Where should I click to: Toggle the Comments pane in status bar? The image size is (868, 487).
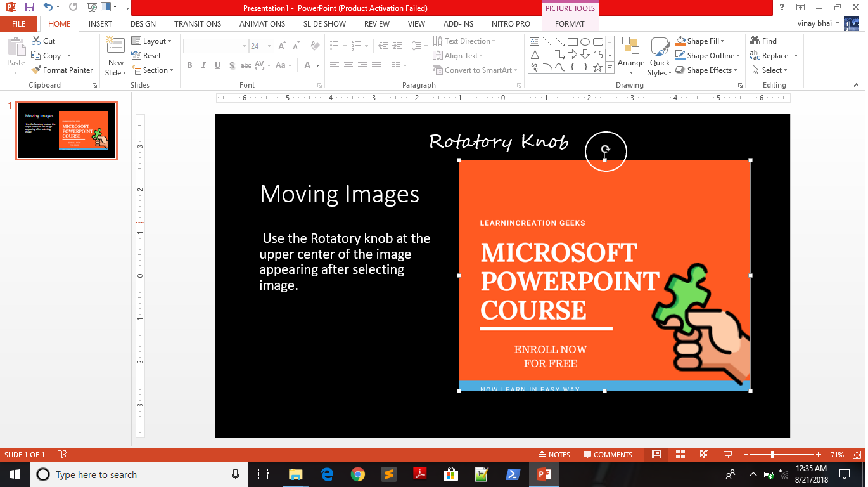click(x=608, y=455)
